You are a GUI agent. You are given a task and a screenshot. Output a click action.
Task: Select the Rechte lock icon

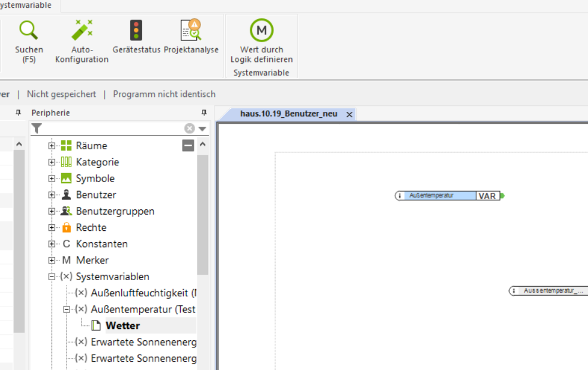[67, 227]
